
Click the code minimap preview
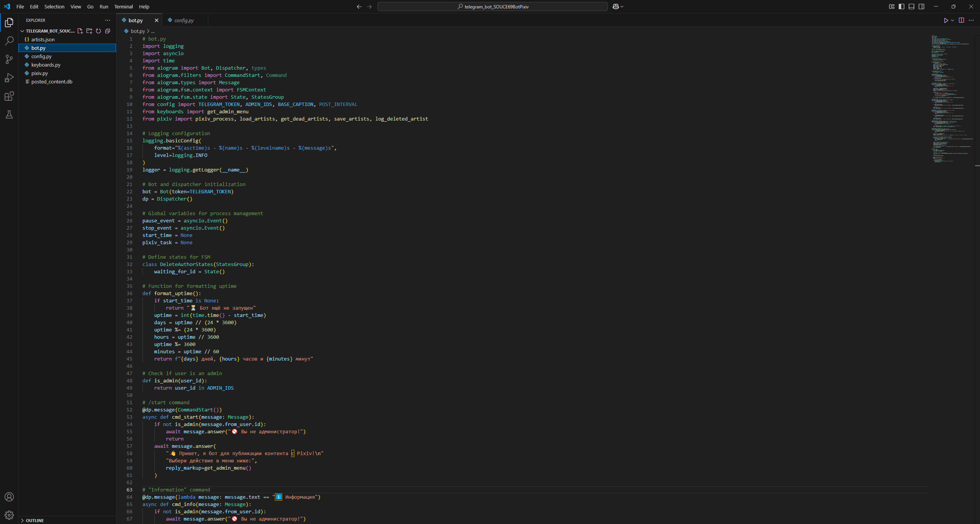[x=952, y=99]
